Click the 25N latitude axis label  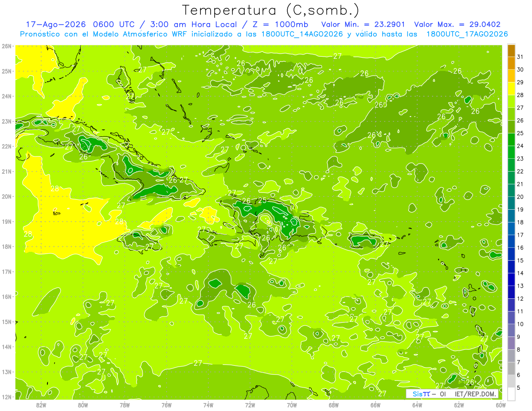(x=7, y=71)
